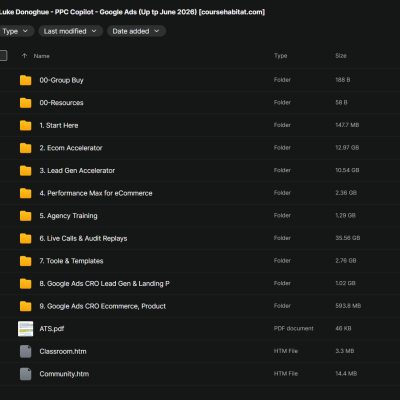This screenshot has height=400, width=400.
Task: Select 8. Google Ads CRO Lead Gen name
Action: point(104,284)
